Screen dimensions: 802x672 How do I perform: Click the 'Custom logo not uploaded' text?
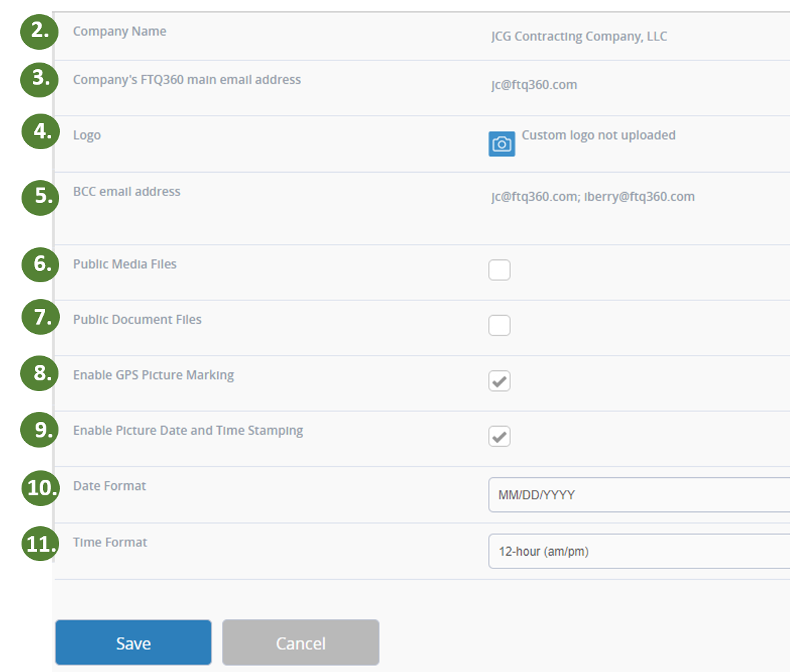click(x=598, y=135)
